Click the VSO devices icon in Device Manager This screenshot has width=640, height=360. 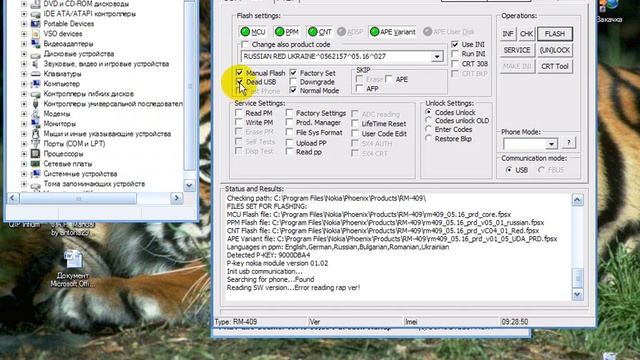click(x=36, y=34)
